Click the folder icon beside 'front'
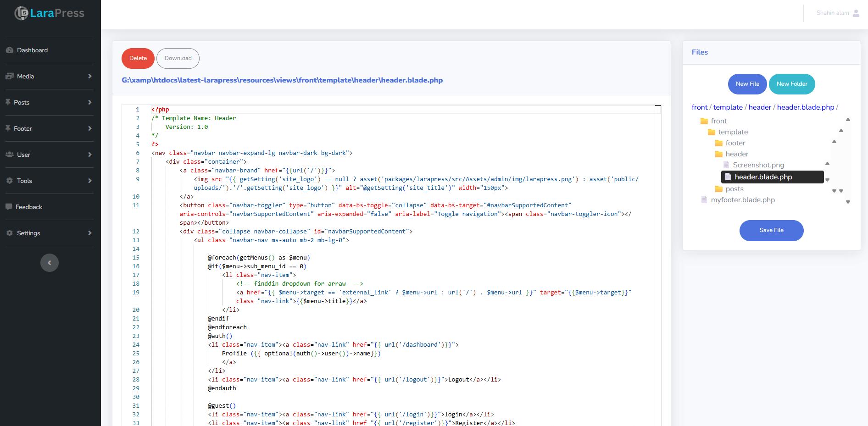The width and height of the screenshot is (868, 426). (x=703, y=121)
